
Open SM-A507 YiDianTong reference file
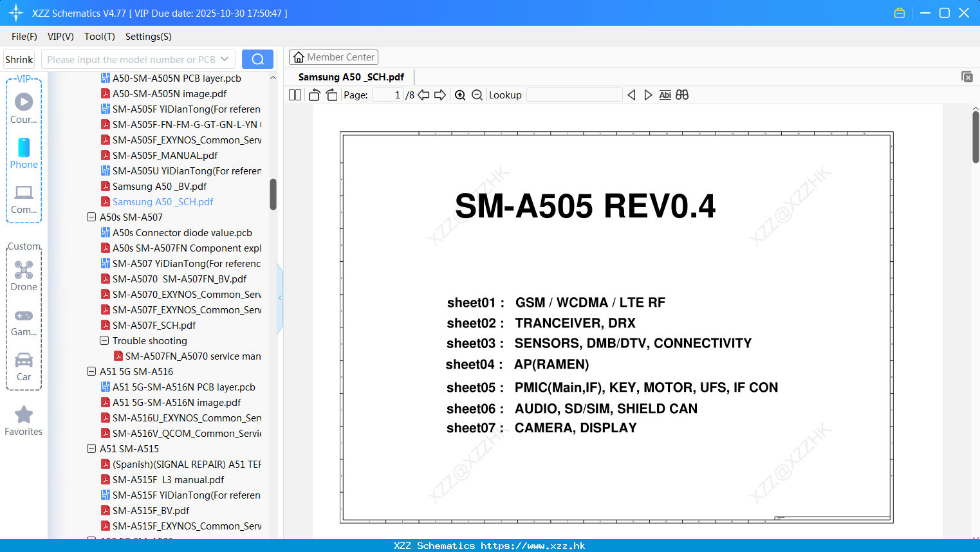(x=181, y=264)
